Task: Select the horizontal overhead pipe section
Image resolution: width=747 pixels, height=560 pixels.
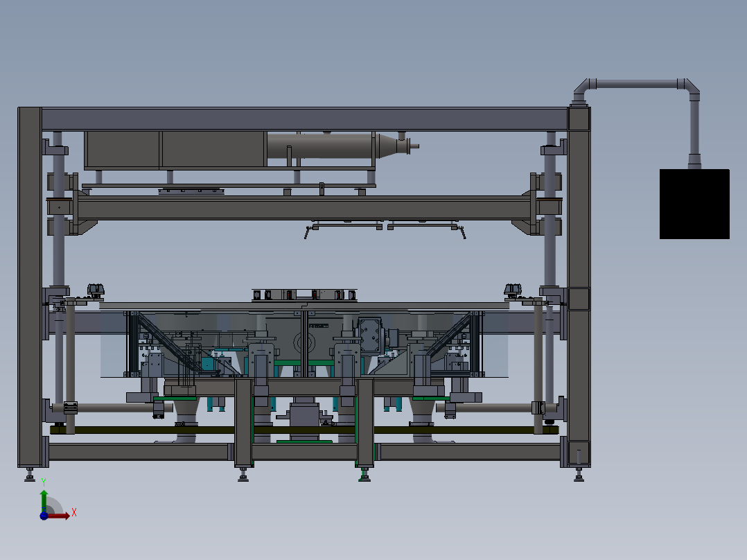Action: coord(636,84)
